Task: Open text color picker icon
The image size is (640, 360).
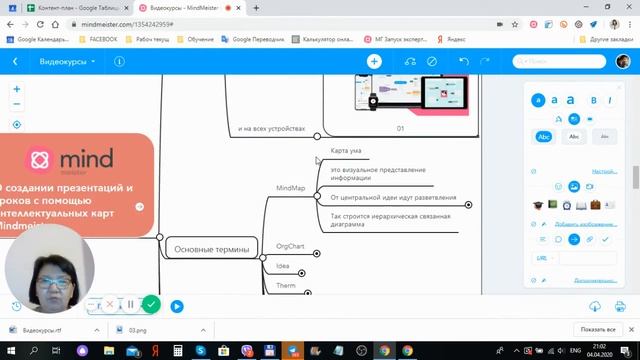Action: click(558, 119)
